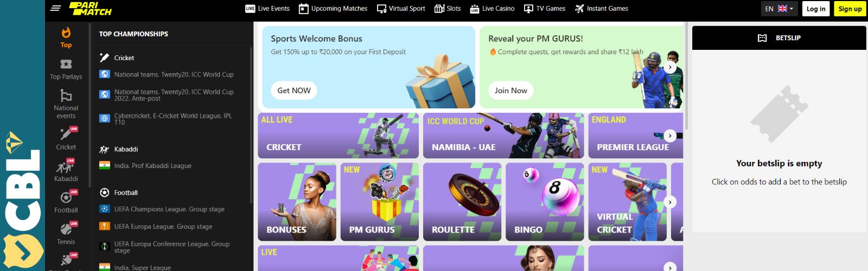
Task: Open Live Casino in top menu
Action: pyautogui.click(x=492, y=9)
